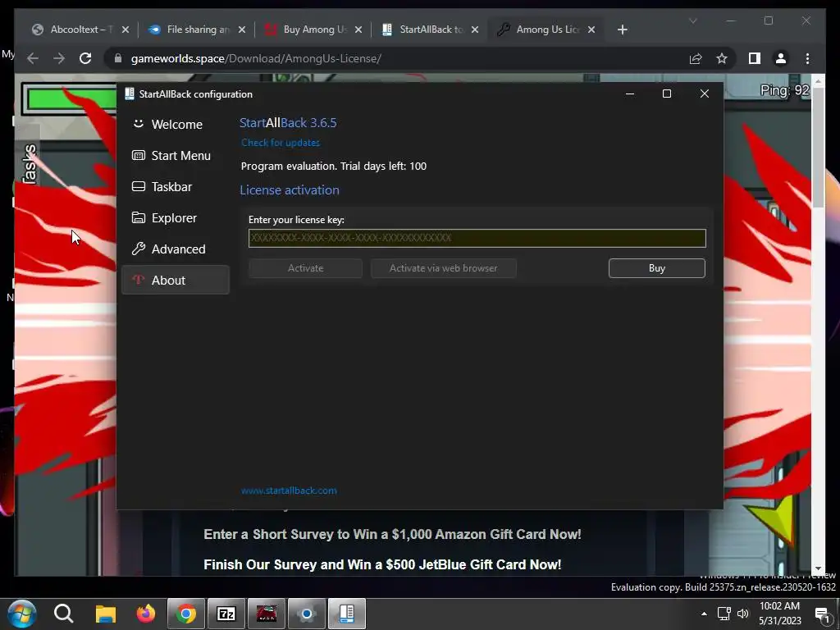This screenshot has width=840, height=630.
Task: Open the Chrome profile icon
Action: tap(781, 58)
